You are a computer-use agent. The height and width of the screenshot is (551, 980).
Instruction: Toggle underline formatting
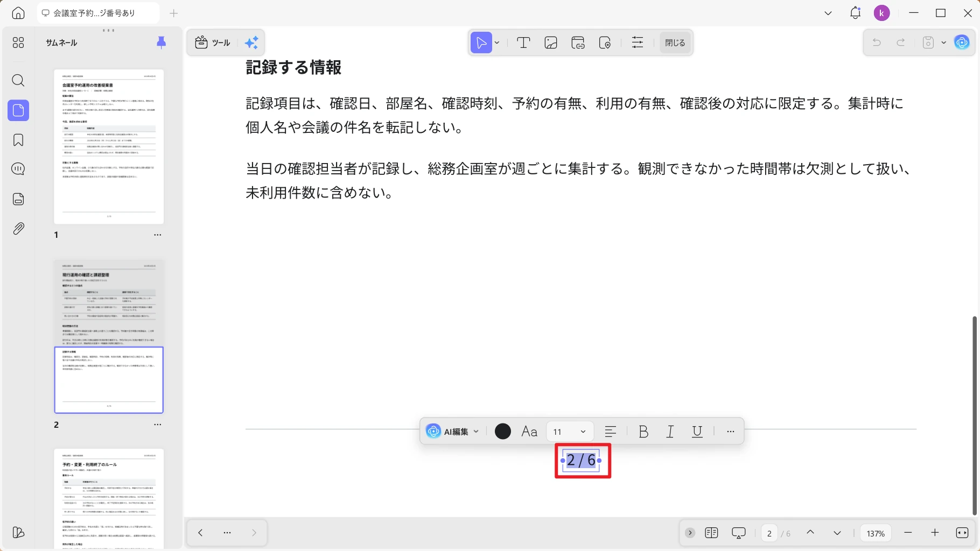click(x=697, y=432)
